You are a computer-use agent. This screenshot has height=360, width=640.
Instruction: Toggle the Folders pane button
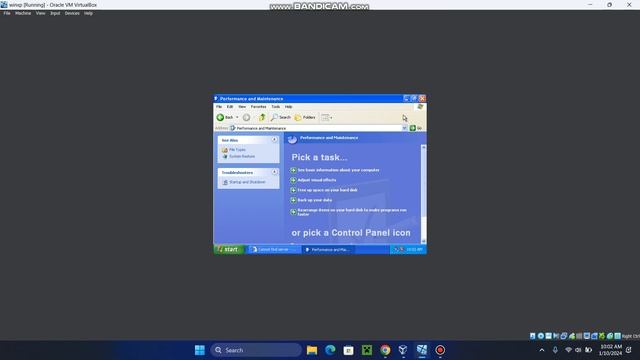(305, 118)
